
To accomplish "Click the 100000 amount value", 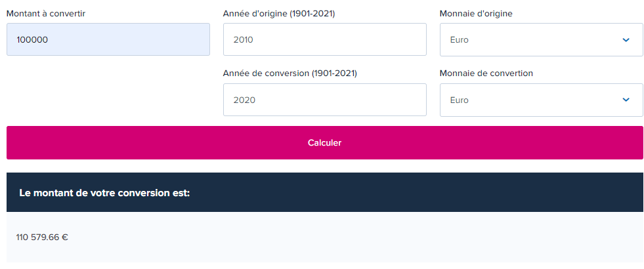I will 33,40.
